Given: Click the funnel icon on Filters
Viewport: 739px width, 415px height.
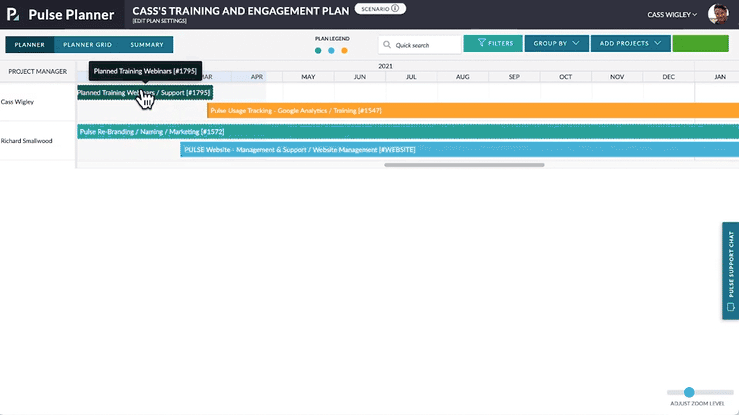Looking at the screenshot, I should [481, 43].
